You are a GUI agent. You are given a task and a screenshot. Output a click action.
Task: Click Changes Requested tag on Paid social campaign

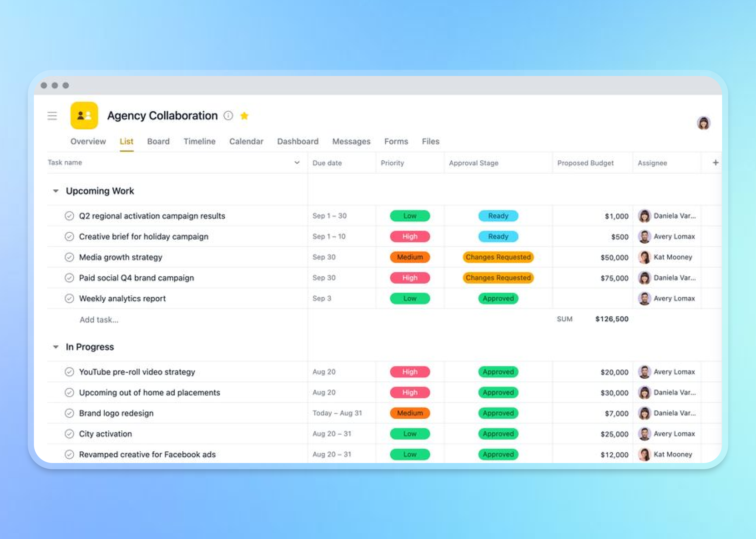click(498, 278)
